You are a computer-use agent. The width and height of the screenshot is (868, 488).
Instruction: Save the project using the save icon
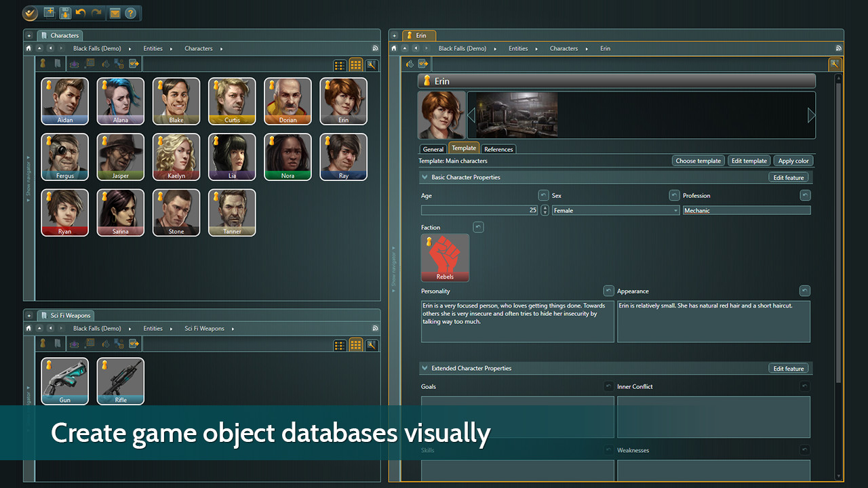[65, 12]
